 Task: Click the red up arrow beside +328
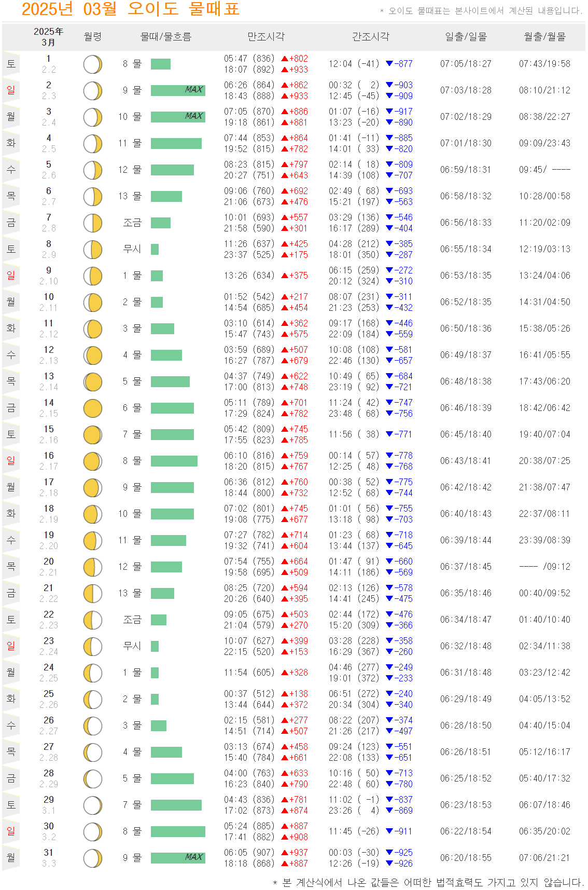[285, 673]
